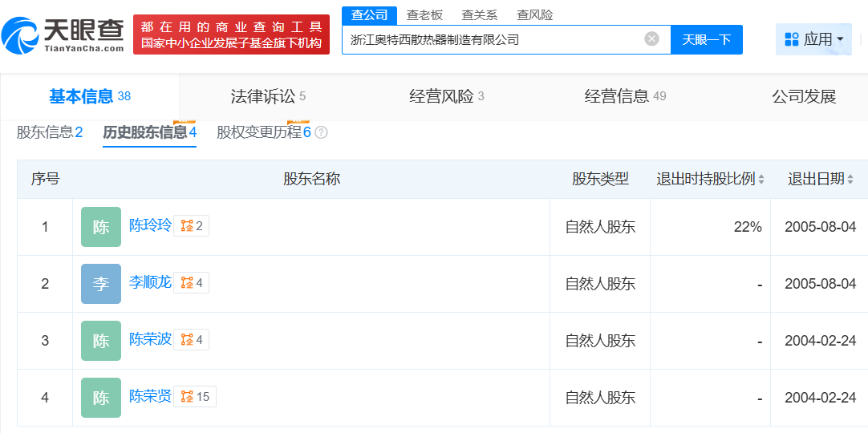
Task: Sort by 退出日期 column
Action: point(850,180)
